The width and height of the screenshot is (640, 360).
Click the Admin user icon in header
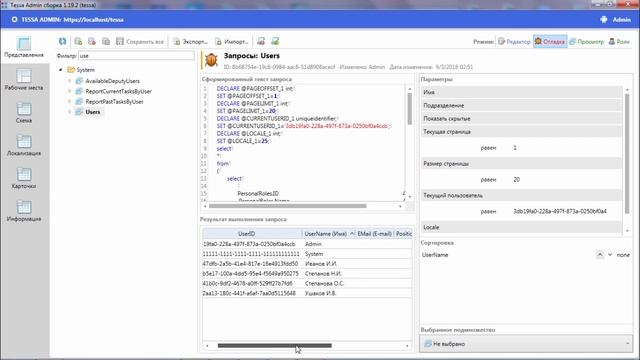click(604, 19)
